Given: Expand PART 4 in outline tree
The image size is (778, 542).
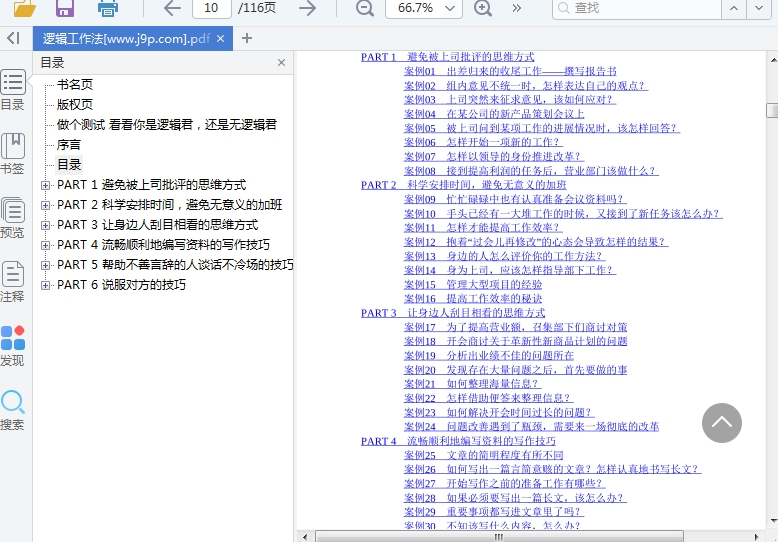Looking at the screenshot, I should tap(45, 245).
